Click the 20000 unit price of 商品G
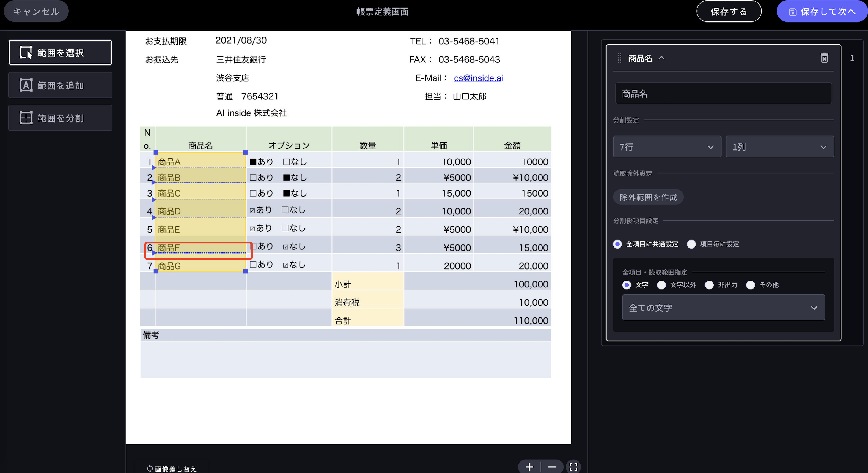 (457, 266)
